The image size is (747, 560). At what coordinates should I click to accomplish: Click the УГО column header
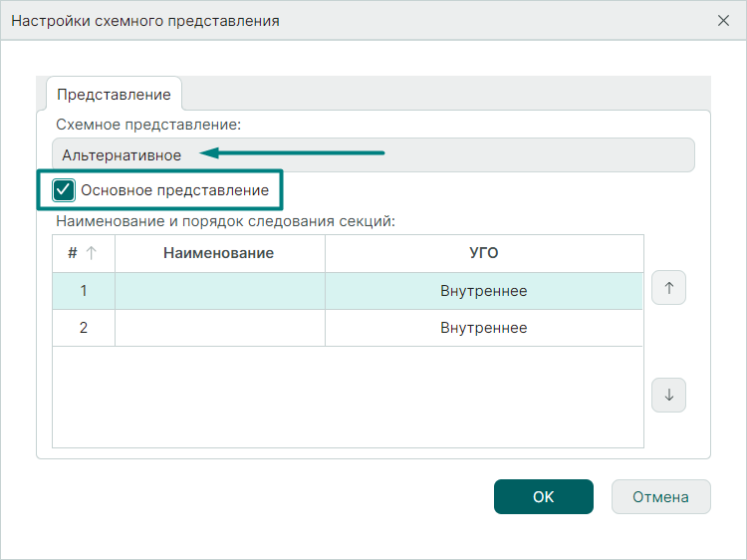[x=483, y=253]
